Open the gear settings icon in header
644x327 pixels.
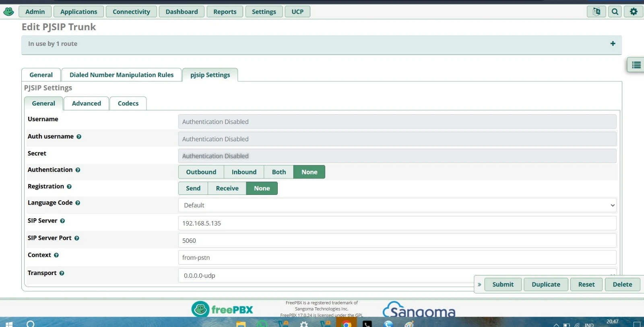[634, 12]
